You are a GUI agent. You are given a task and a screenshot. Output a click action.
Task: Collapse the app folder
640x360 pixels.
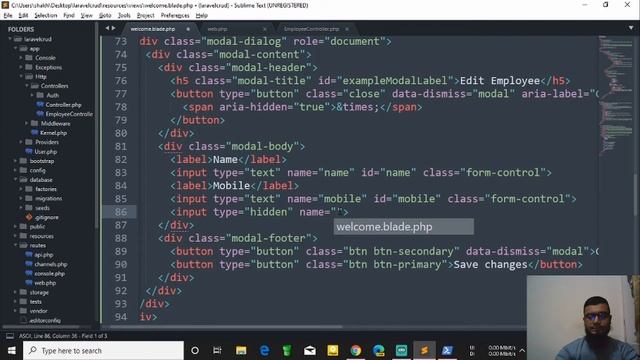point(16,49)
